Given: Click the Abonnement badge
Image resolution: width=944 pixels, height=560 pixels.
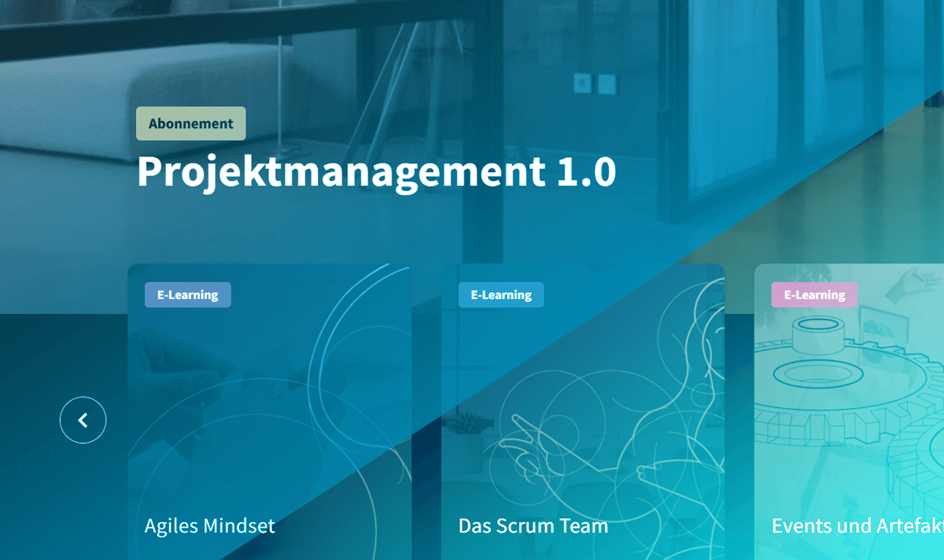Looking at the screenshot, I should point(190,123).
